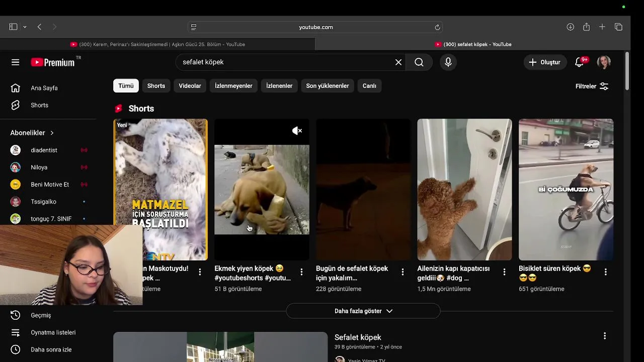Switch to sefalet köpek YouTube tab

click(x=473, y=44)
